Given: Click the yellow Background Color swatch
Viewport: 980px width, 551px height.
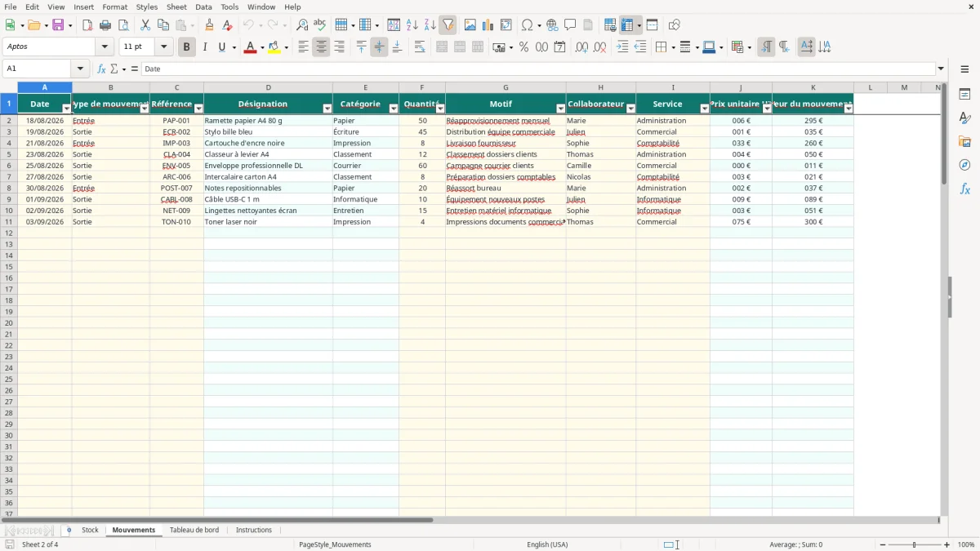Looking at the screenshot, I should 274,47.
